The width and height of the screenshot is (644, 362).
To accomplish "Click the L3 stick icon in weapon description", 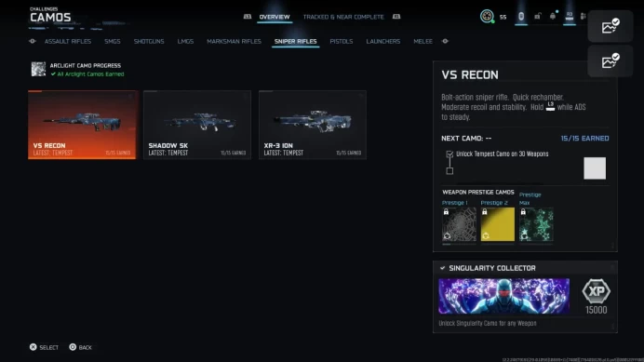I will click(x=550, y=106).
